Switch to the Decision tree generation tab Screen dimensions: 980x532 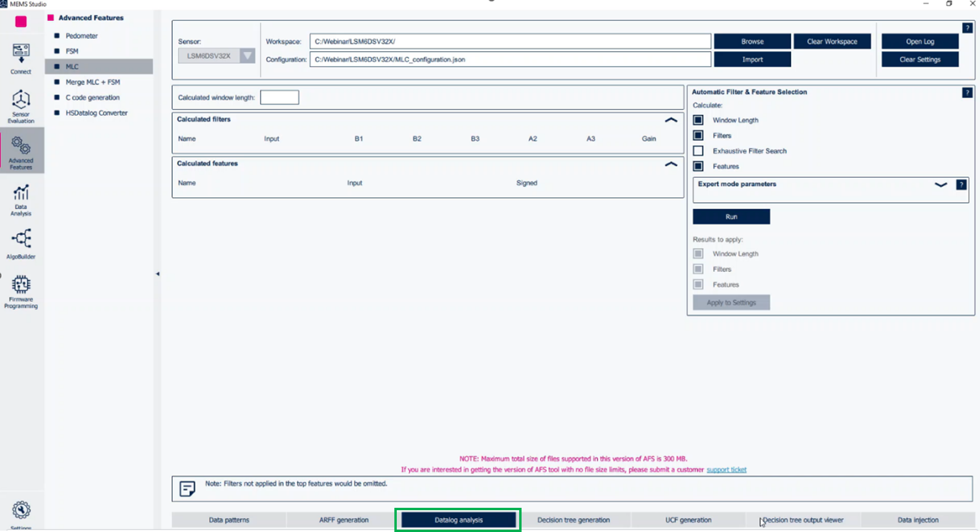click(573, 520)
